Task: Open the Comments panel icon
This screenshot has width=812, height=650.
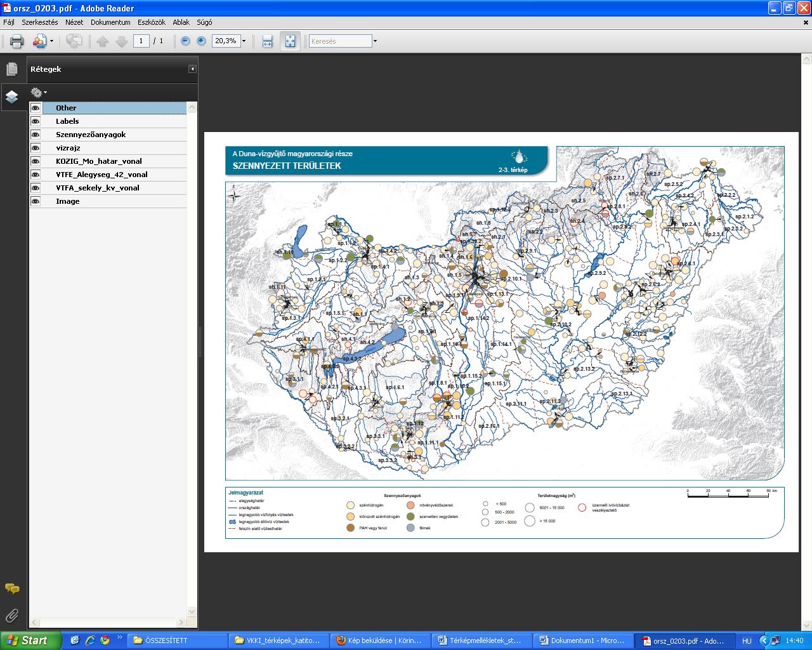Action: (x=12, y=588)
